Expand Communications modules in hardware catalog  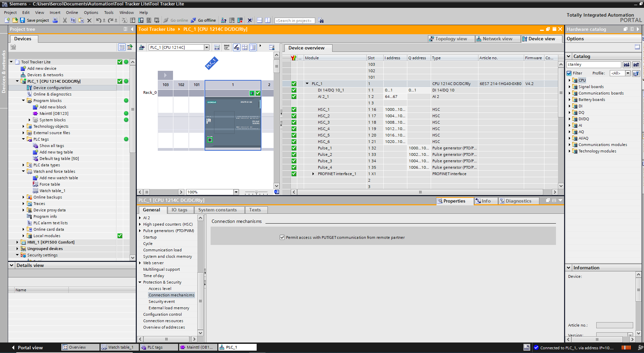(570, 145)
